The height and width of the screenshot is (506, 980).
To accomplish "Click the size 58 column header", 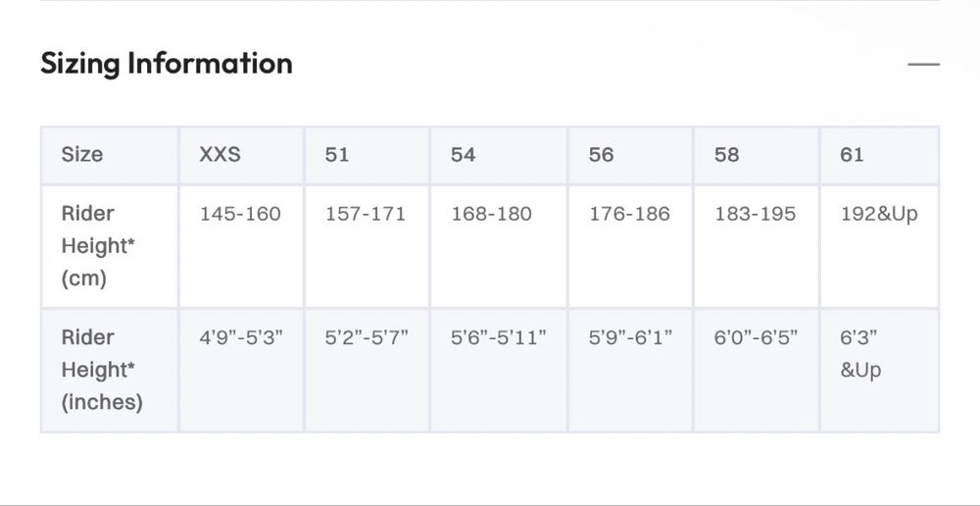I will coord(727,155).
